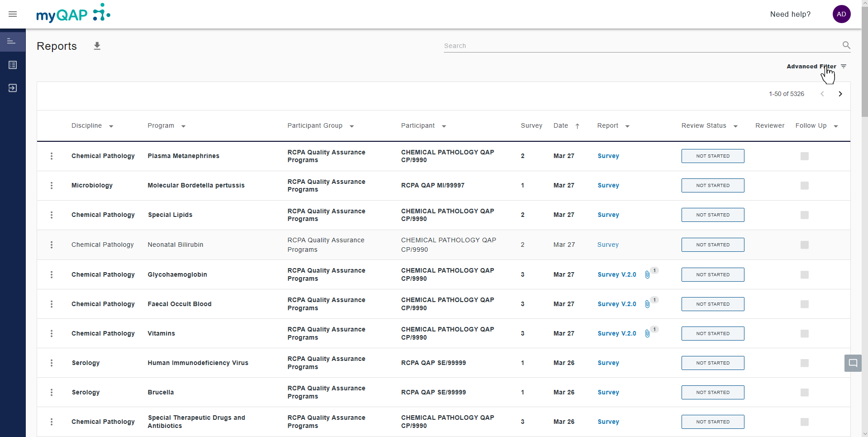Open the hamburger navigation menu
The image size is (868, 437).
point(12,14)
